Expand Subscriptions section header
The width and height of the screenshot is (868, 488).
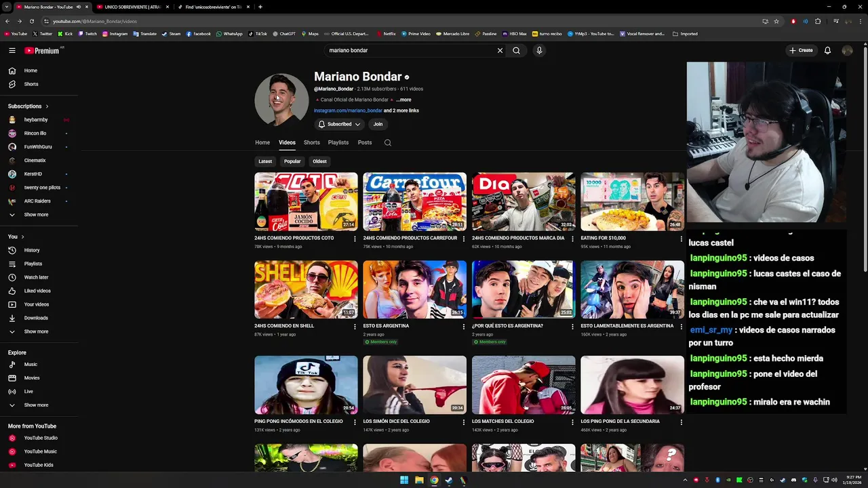click(x=28, y=106)
